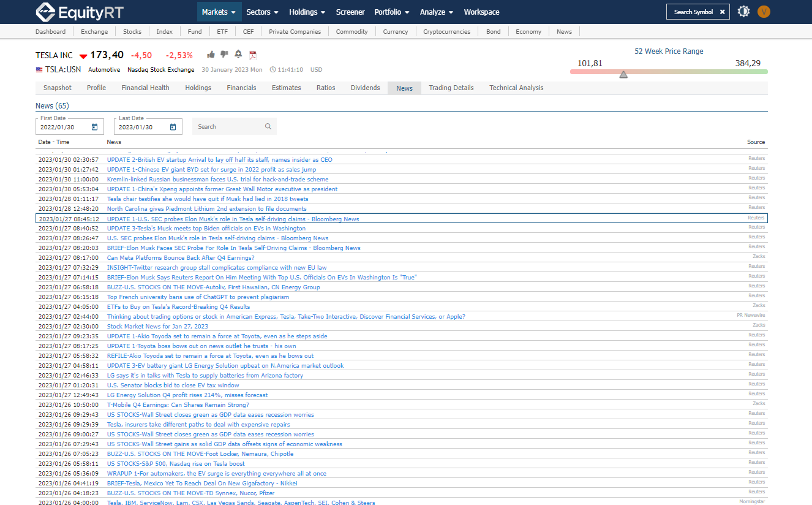Viewport: 812px width, 505px height.
Task: Go to Stocks in the sub-navigation
Action: [132, 31]
